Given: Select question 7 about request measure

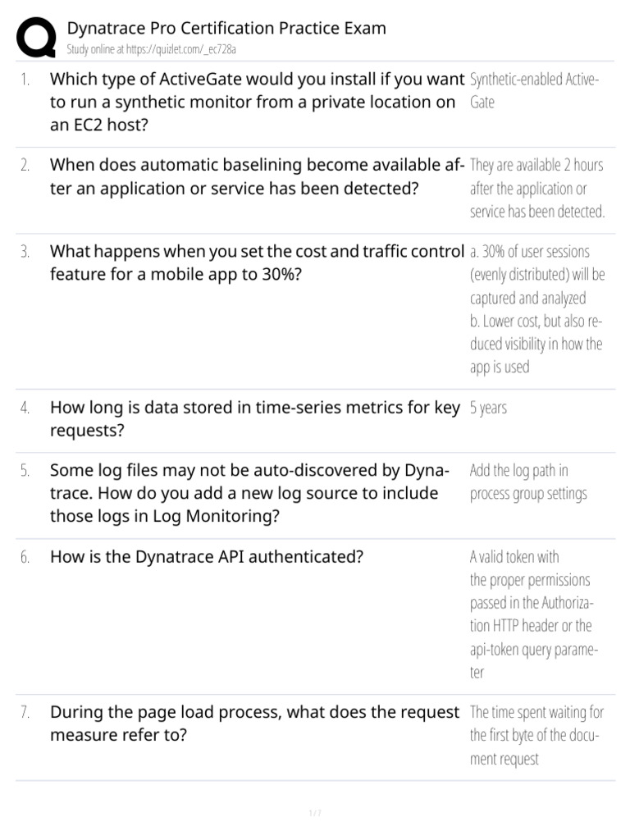Looking at the screenshot, I should pyautogui.click(x=254, y=724).
